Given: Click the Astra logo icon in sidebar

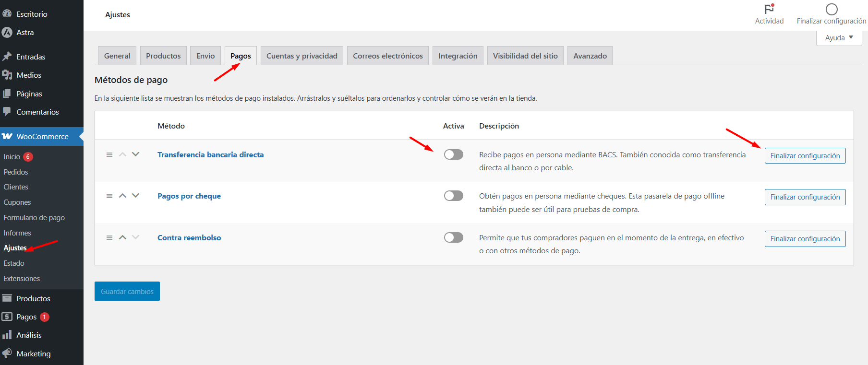Looking at the screenshot, I should click(7, 33).
